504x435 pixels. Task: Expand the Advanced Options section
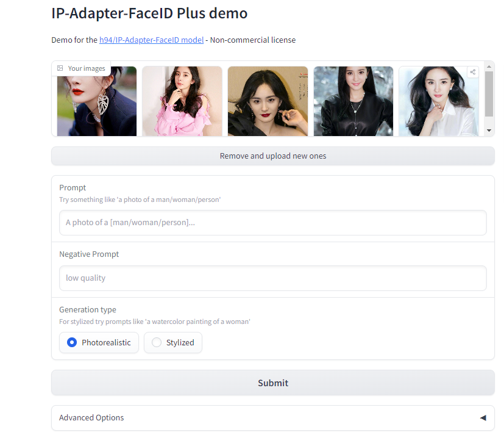(273, 418)
